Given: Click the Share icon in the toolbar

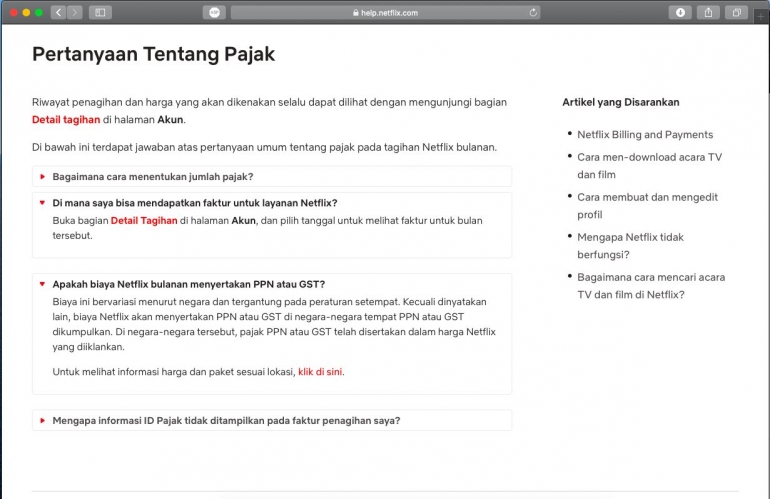Looking at the screenshot, I should 709,12.
